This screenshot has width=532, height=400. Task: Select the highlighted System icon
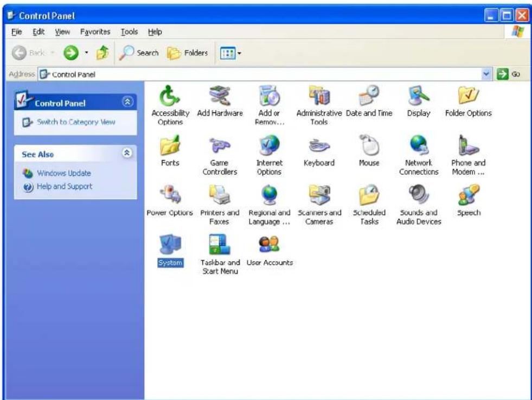(170, 244)
